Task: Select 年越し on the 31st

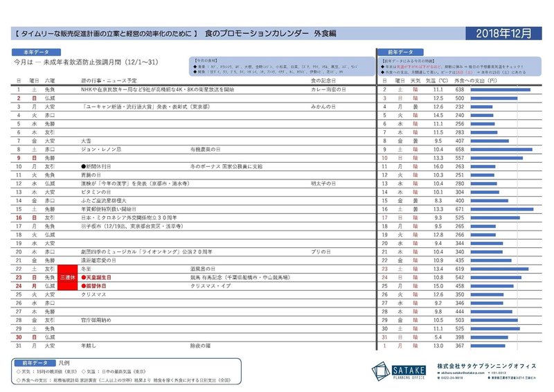Action: tap(89, 346)
